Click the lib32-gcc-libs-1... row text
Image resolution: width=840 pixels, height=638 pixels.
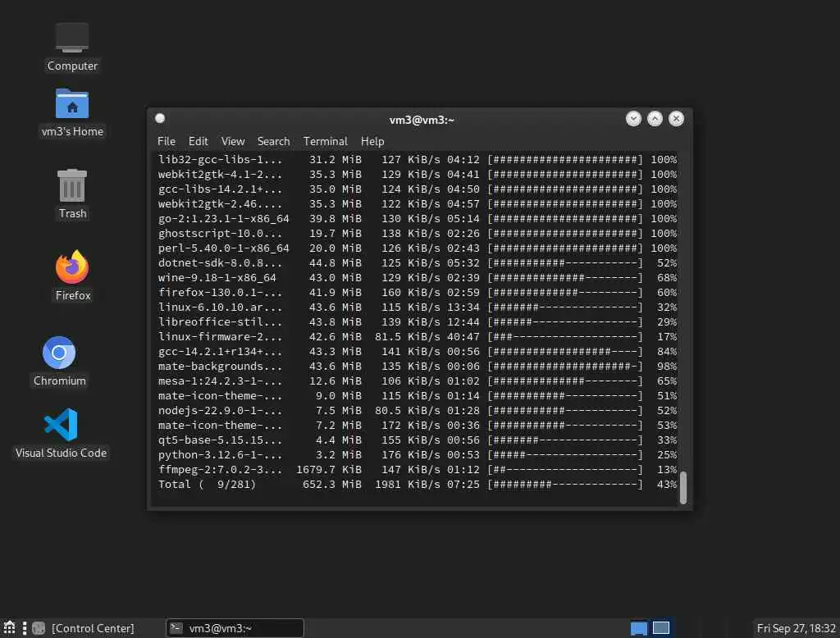(x=220, y=160)
